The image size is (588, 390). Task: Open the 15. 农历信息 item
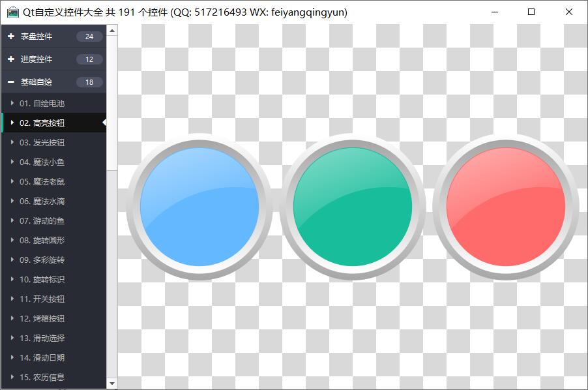click(x=42, y=377)
